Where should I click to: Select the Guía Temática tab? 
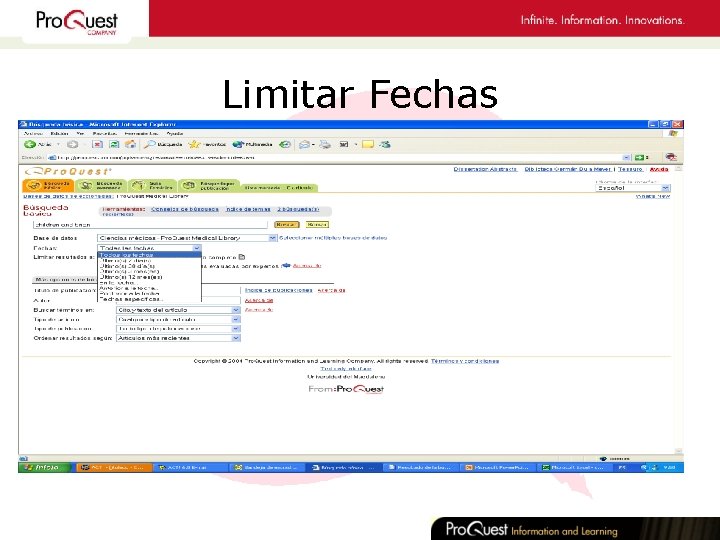[x=152, y=186]
